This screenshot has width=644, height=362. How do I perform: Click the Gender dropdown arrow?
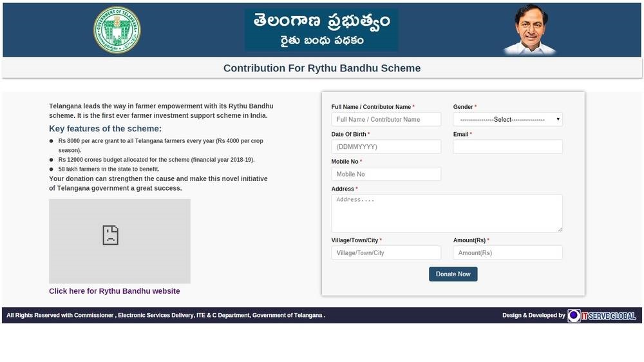point(558,119)
